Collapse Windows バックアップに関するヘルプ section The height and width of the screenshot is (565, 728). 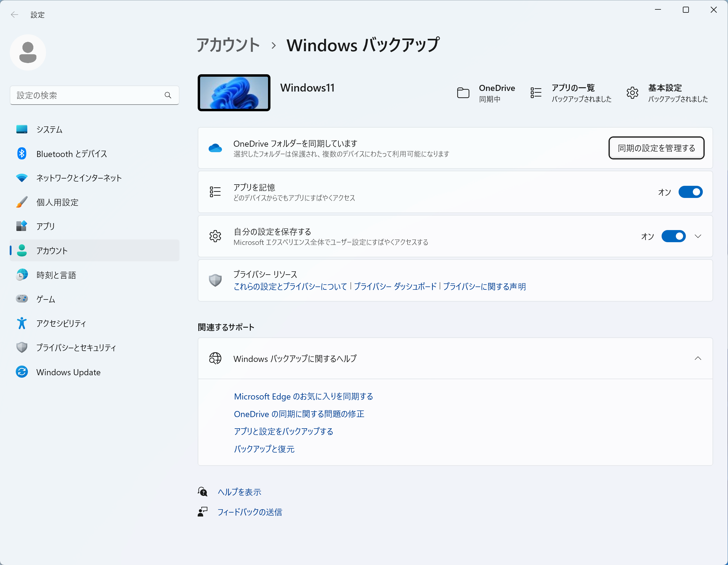click(698, 359)
